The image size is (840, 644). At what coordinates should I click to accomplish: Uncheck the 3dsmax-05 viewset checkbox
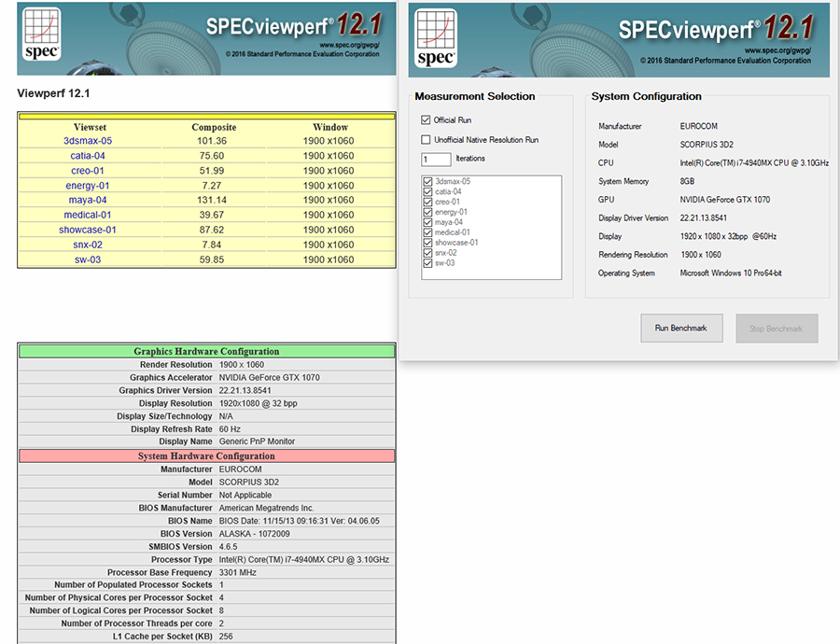point(428,181)
